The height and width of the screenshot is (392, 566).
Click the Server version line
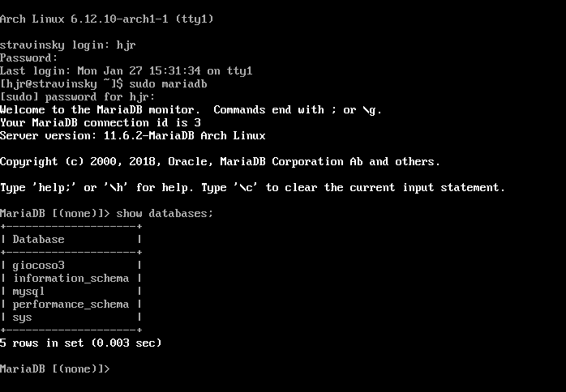[132, 135]
